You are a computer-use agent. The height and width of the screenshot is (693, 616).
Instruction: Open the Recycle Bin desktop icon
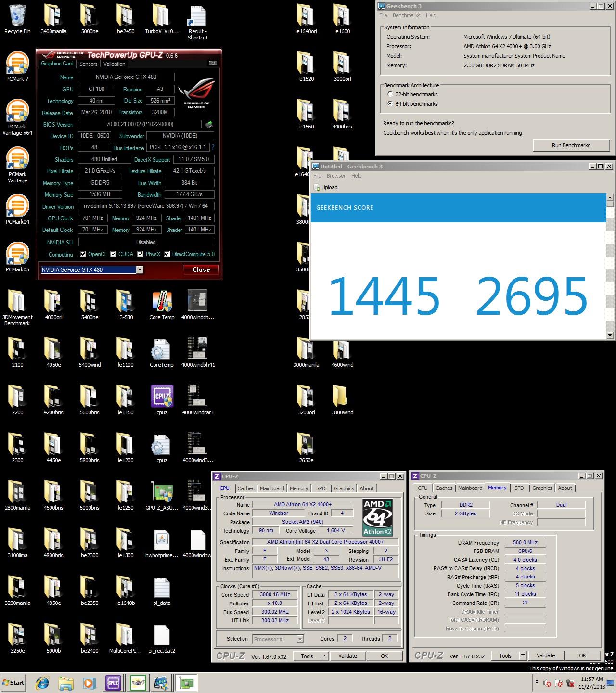click(17, 19)
